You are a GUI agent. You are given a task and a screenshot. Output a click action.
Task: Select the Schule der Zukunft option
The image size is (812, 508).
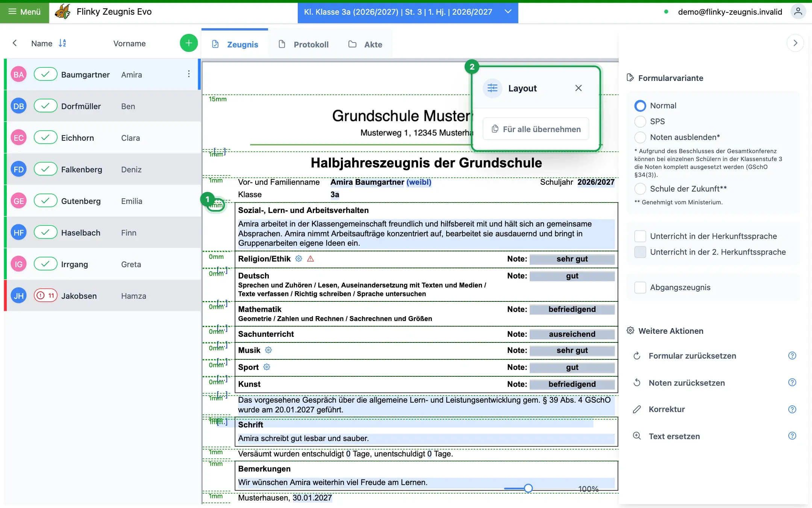point(640,189)
